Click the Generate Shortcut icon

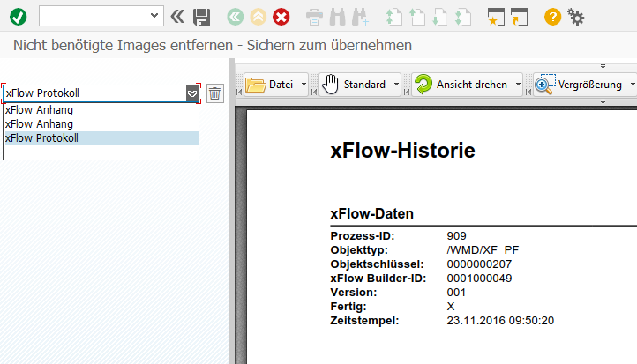pos(519,16)
